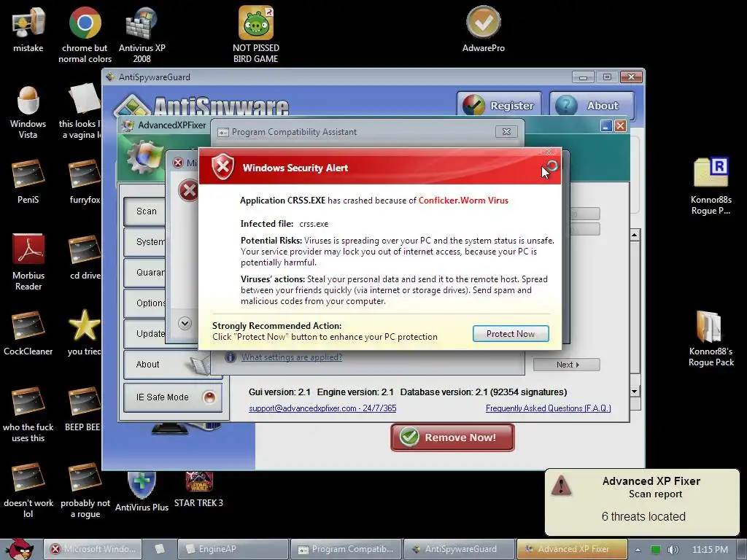The image size is (747, 560).
Task: Open 'doesn't work lol' desktop icon
Action: coord(28,491)
